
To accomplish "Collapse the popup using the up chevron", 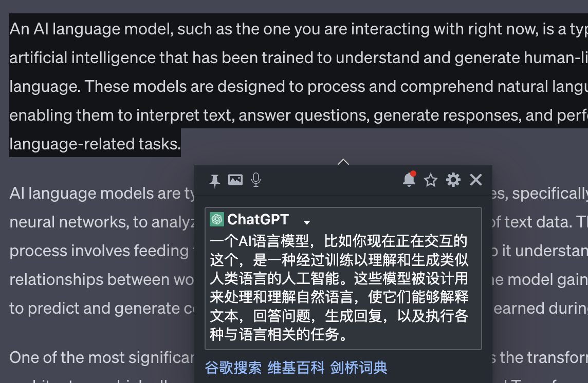I will click(343, 161).
